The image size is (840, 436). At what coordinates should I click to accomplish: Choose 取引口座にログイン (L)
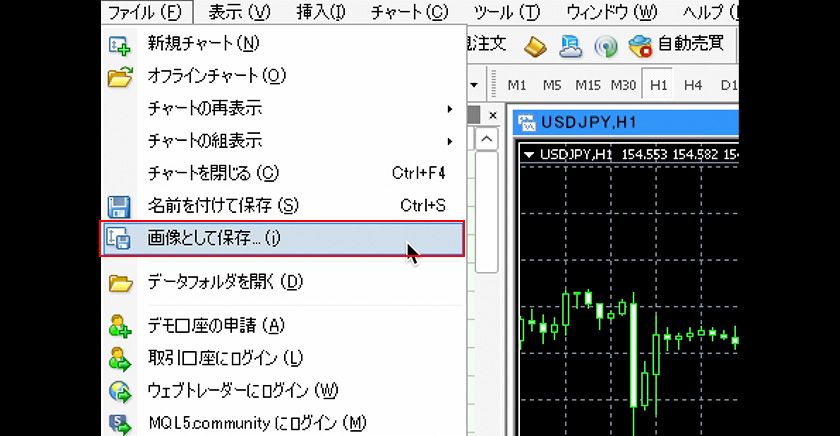coord(225,358)
